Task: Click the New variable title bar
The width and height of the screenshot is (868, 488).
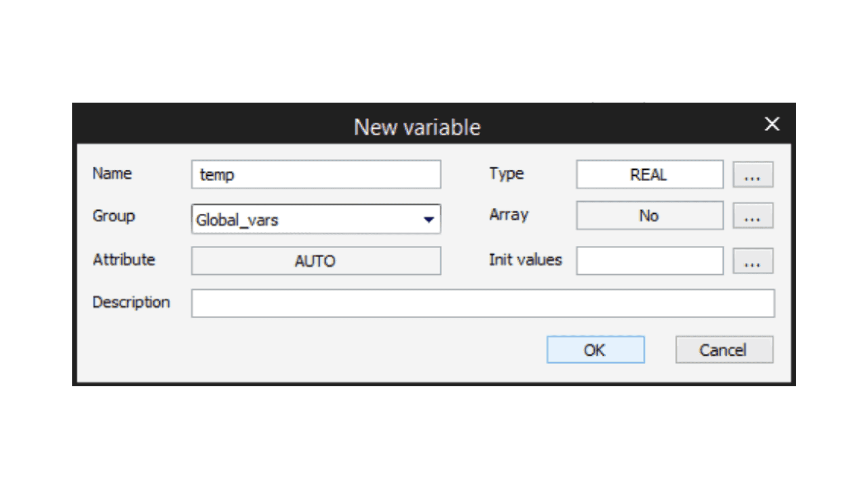Action: pyautogui.click(x=417, y=127)
